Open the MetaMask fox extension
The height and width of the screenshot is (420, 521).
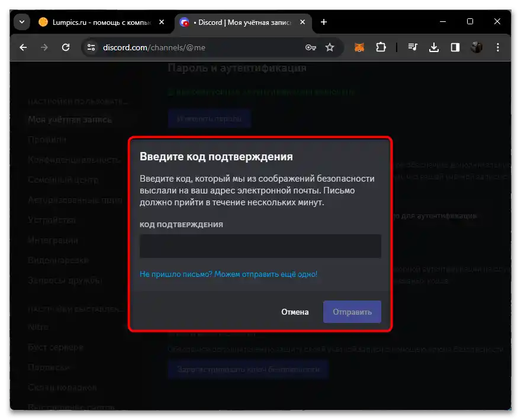point(359,47)
